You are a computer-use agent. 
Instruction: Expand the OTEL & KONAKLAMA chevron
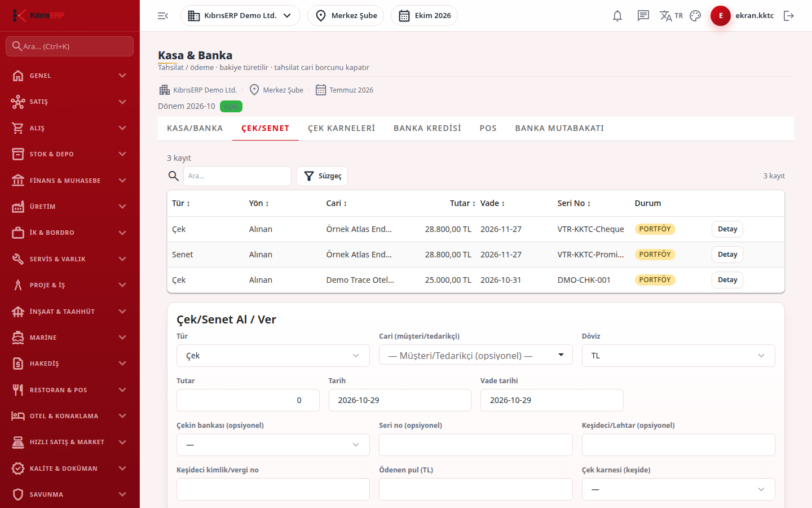point(122,416)
